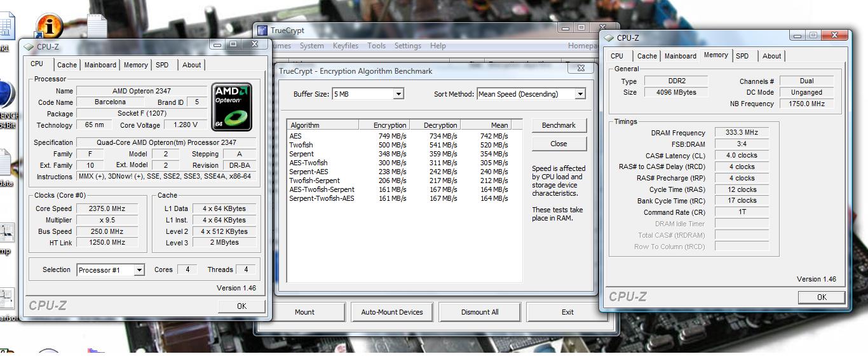
Task: Click the Mount button in TrueCrypt
Action: click(304, 312)
